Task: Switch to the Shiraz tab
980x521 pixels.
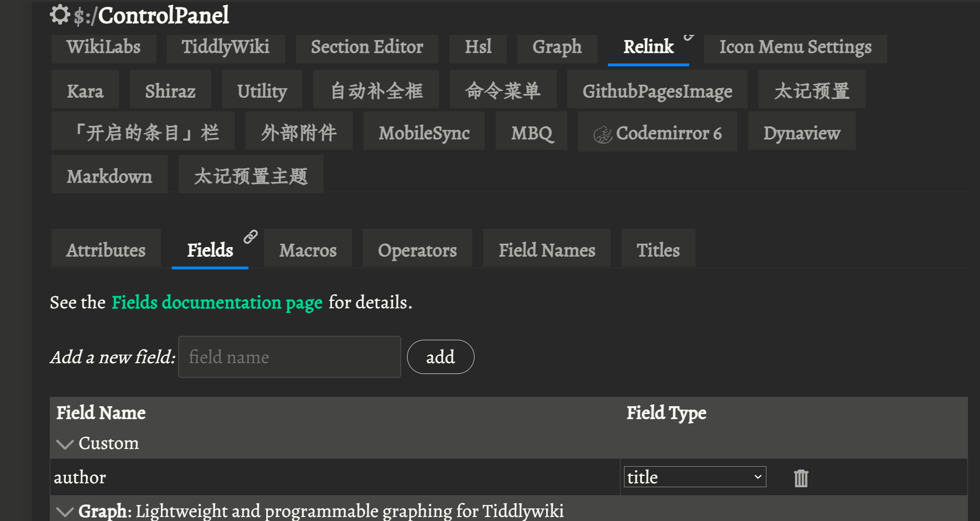Action: point(170,90)
